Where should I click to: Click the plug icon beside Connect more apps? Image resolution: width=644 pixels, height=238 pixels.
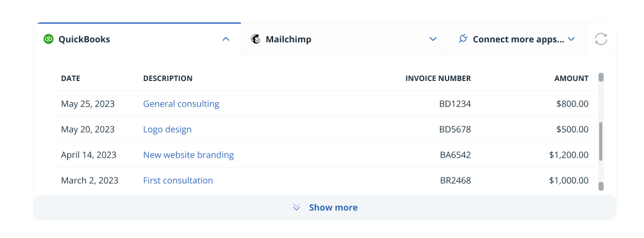(463, 39)
